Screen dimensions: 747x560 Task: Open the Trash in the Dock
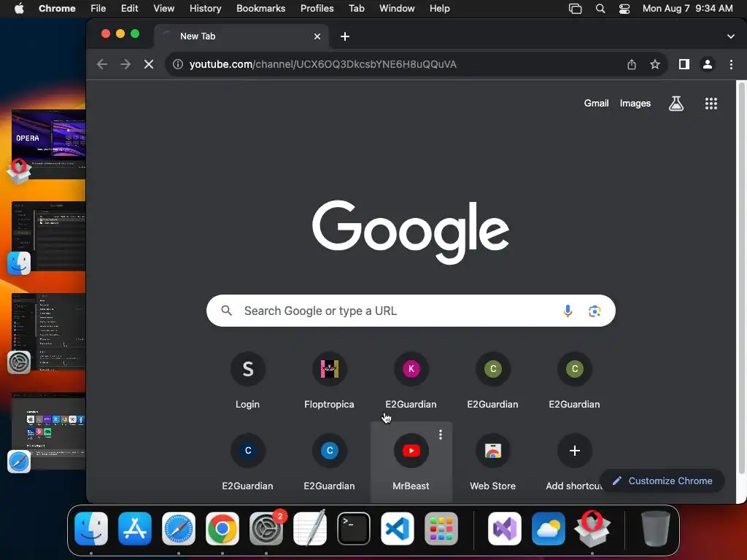tap(656, 529)
